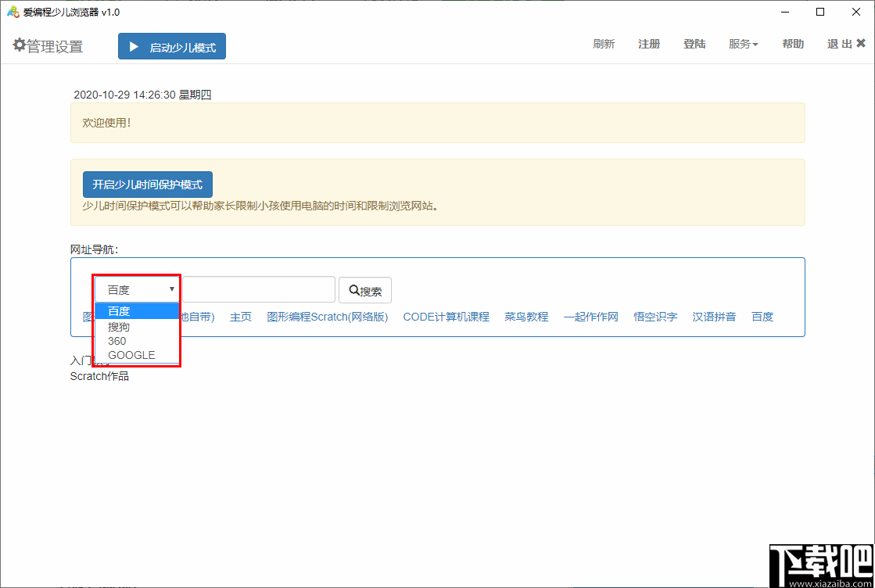Open the 菜鸟教程 link

pyautogui.click(x=526, y=317)
